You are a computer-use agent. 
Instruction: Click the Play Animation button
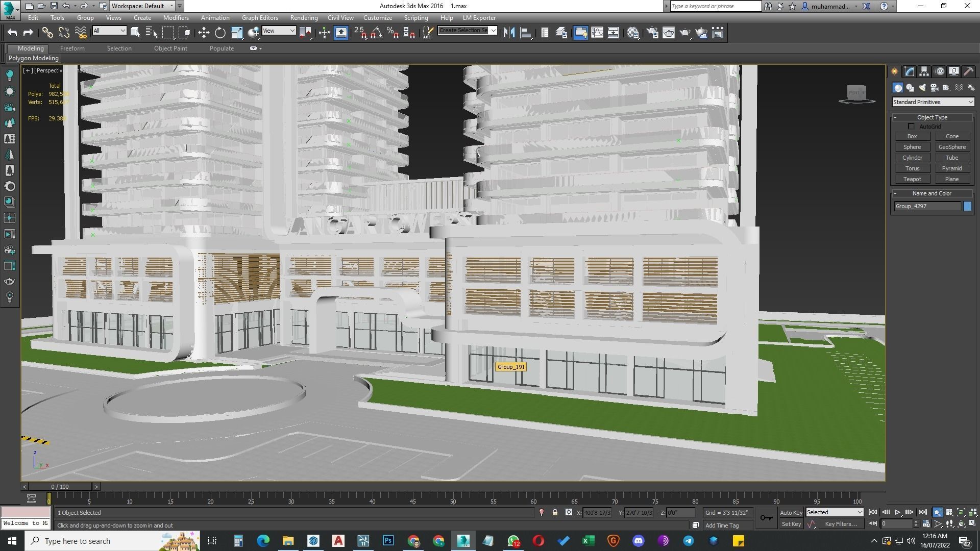coord(898,512)
